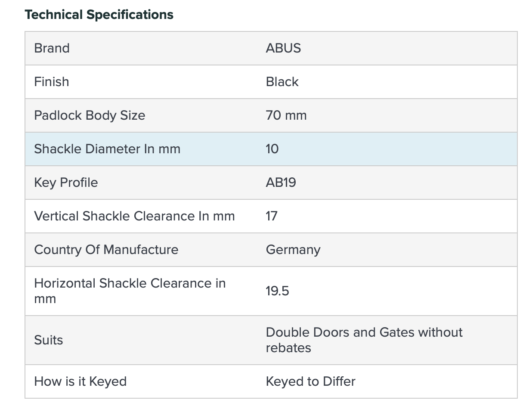Click the Technical Specifications heading
The width and height of the screenshot is (532, 409).
coord(99,15)
